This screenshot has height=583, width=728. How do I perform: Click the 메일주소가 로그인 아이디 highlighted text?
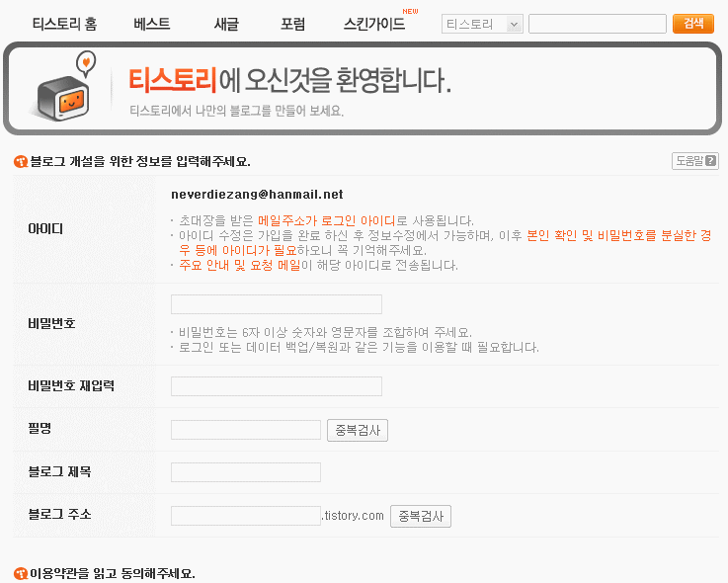point(327,220)
